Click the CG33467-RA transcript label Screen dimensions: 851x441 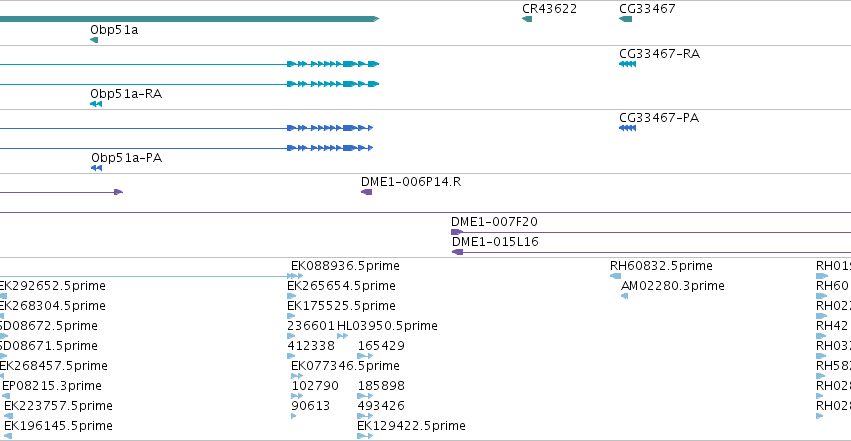tap(659, 54)
